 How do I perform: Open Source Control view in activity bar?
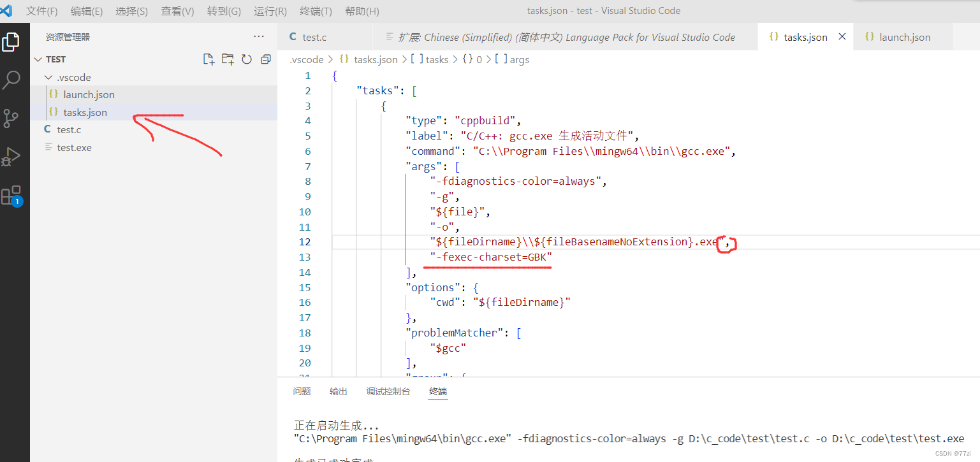click(x=11, y=119)
